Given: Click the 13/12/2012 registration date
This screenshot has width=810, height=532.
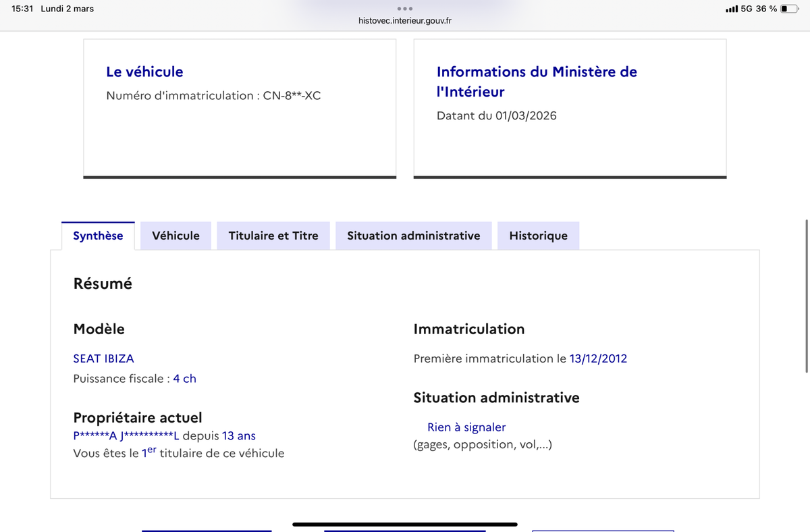Looking at the screenshot, I should (x=598, y=358).
